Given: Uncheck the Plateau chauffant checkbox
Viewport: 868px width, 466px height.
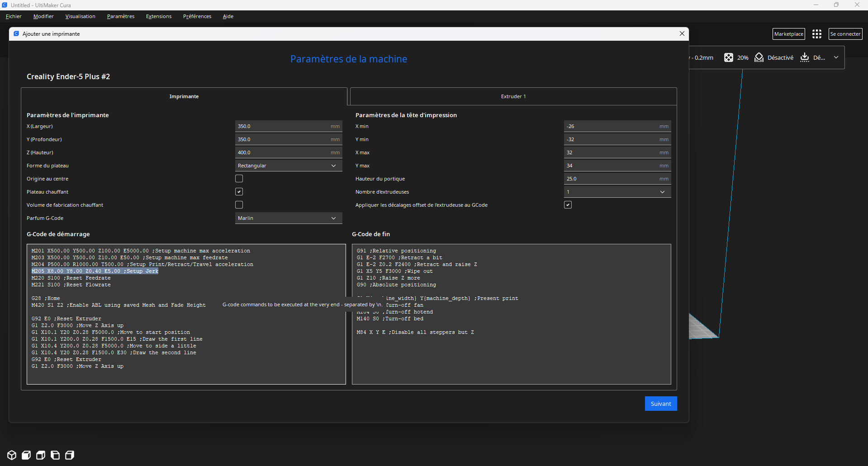Looking at the screenshot, I should [239, 192].
